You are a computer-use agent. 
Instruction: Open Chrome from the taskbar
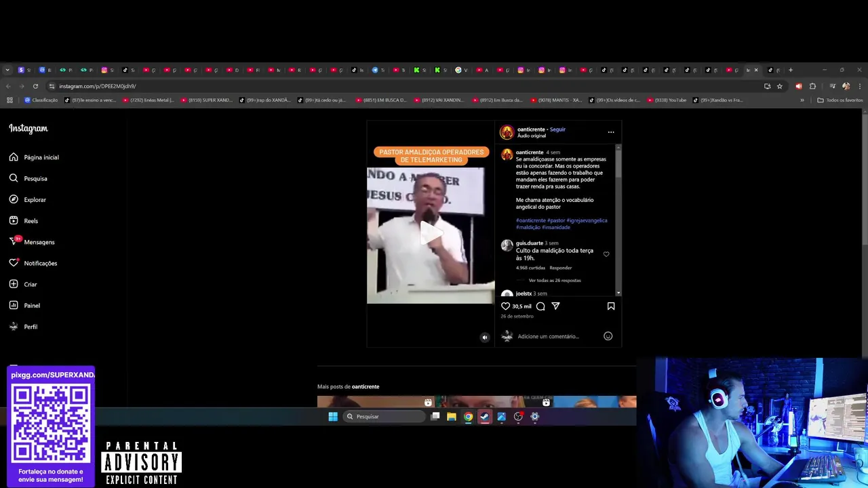(468, 417)
